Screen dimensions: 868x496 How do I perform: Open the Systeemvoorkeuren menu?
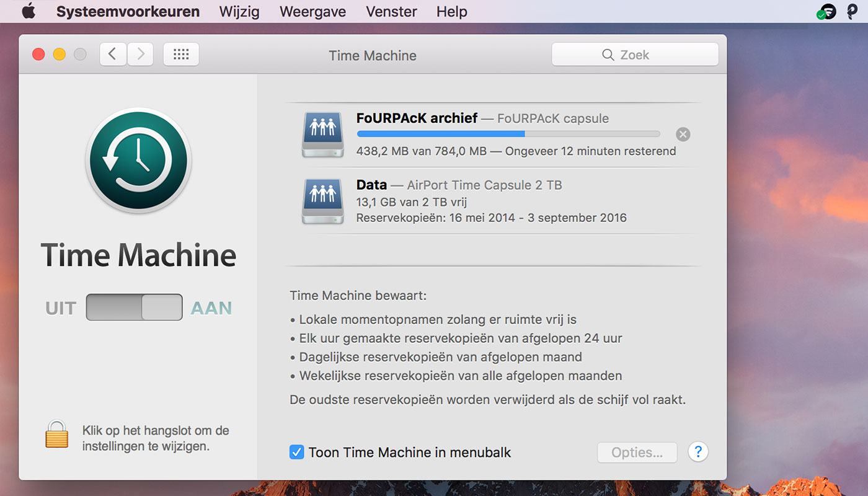[128, 11]
